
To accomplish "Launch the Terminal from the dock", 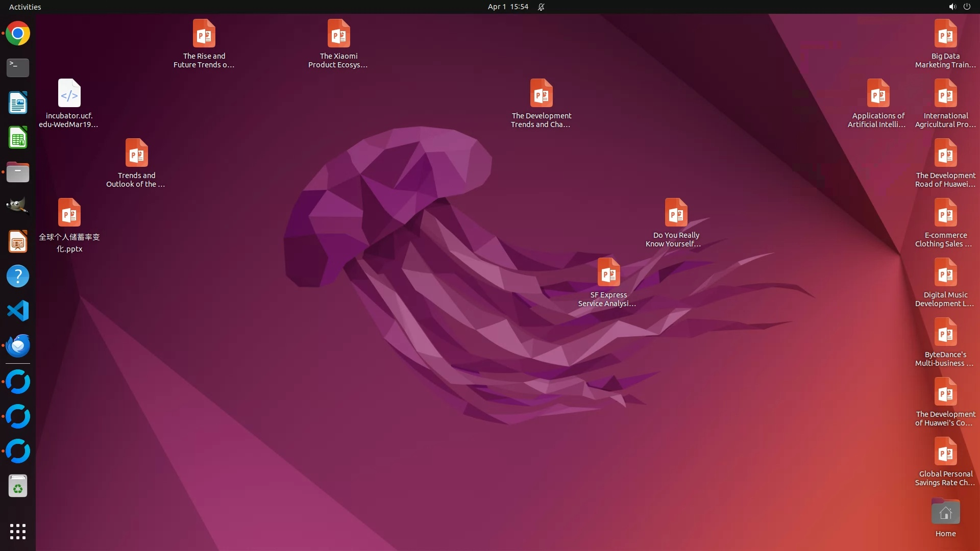I will point(18,68).
